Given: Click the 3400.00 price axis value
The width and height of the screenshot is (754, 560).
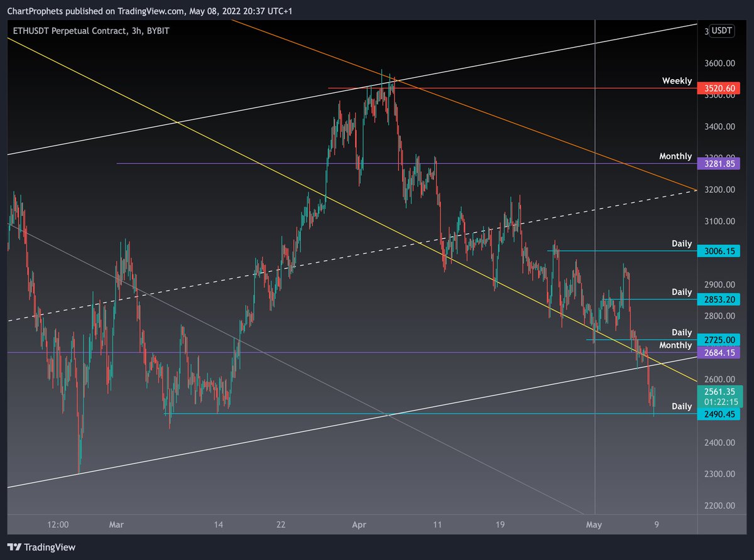Looking at the screenshot, I should point(719,127).
